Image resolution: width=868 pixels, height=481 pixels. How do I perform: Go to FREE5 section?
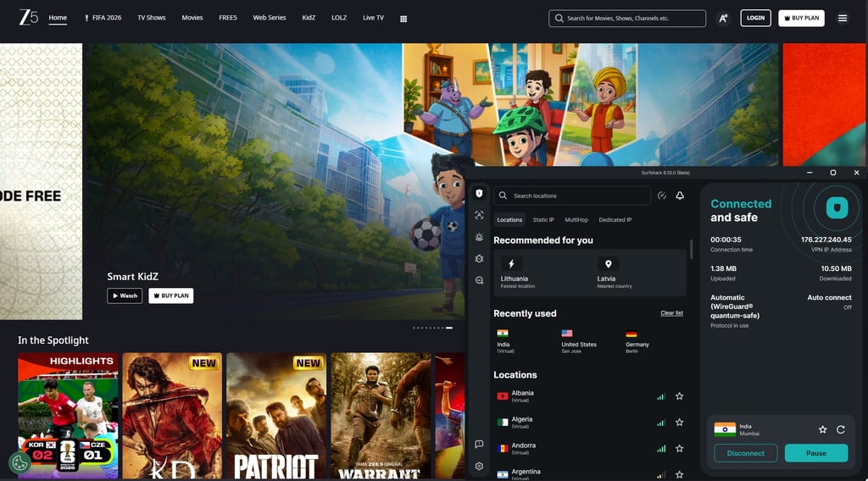[x=227, y=18]
